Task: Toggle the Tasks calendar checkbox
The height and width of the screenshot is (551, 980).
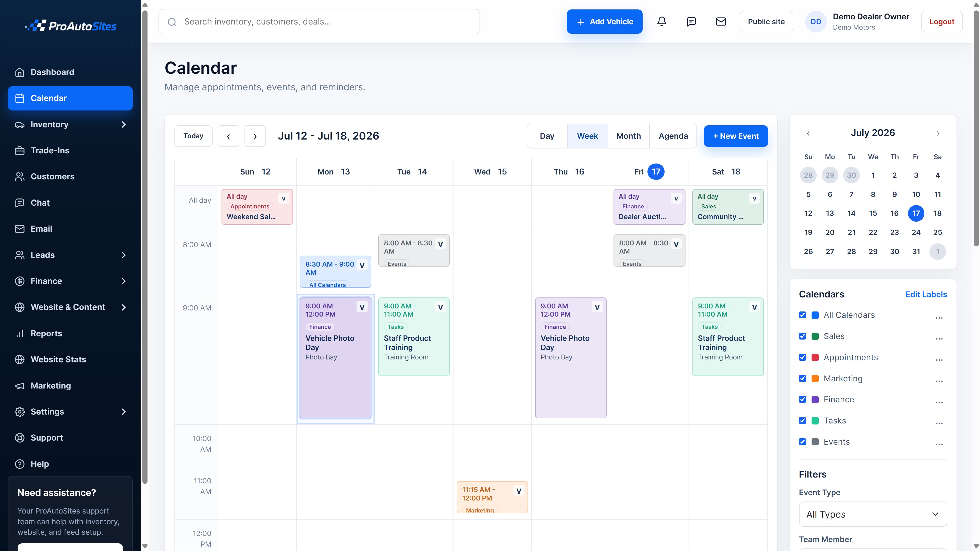Action: pos(803,421)
